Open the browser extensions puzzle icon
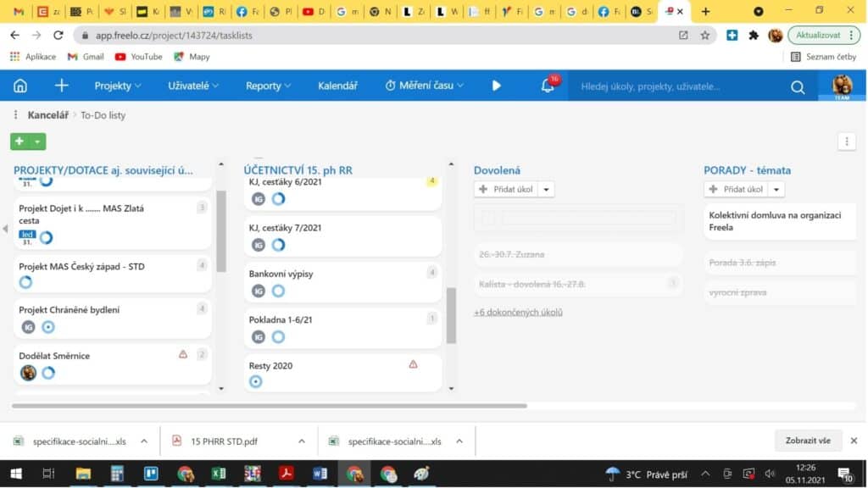 coord(754,36)
